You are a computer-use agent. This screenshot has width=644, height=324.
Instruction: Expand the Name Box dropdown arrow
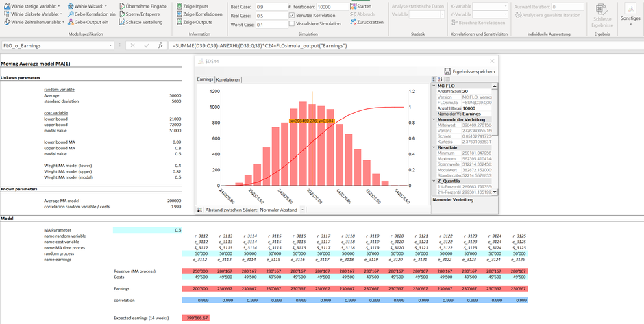click(110, 46)
